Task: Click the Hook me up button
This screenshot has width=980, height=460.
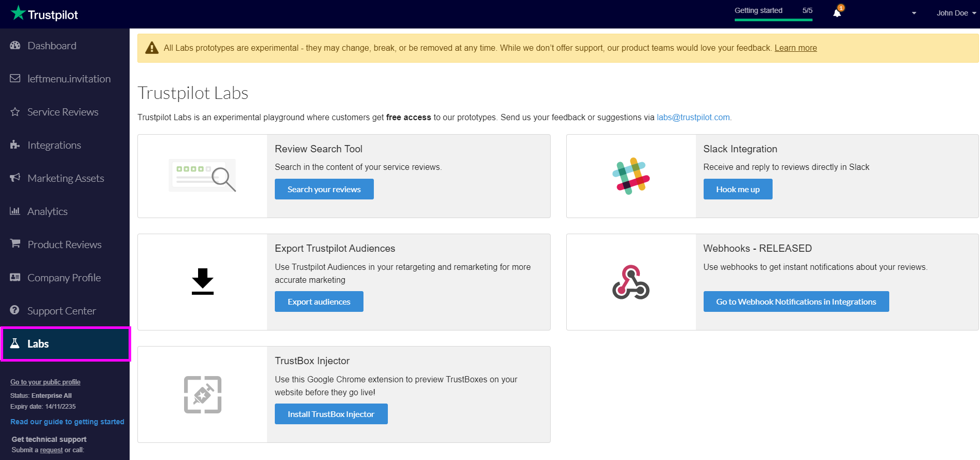Action: tap(738, 189)
